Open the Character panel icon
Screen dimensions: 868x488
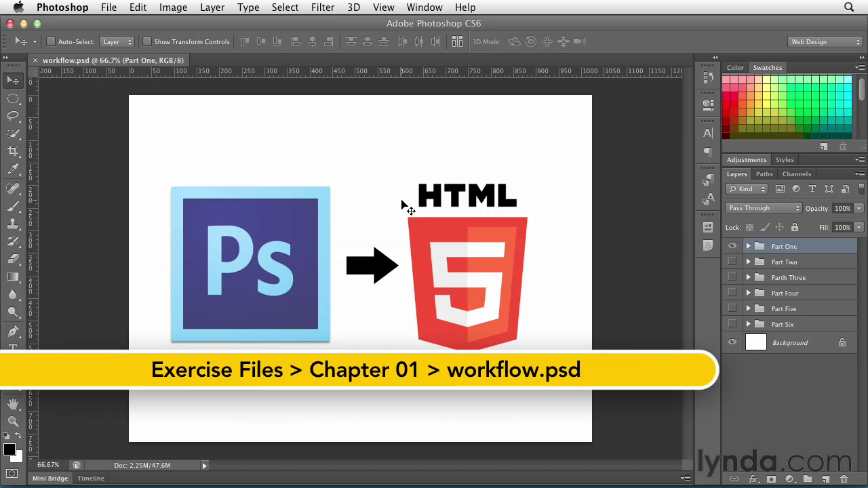pos(708,133)
